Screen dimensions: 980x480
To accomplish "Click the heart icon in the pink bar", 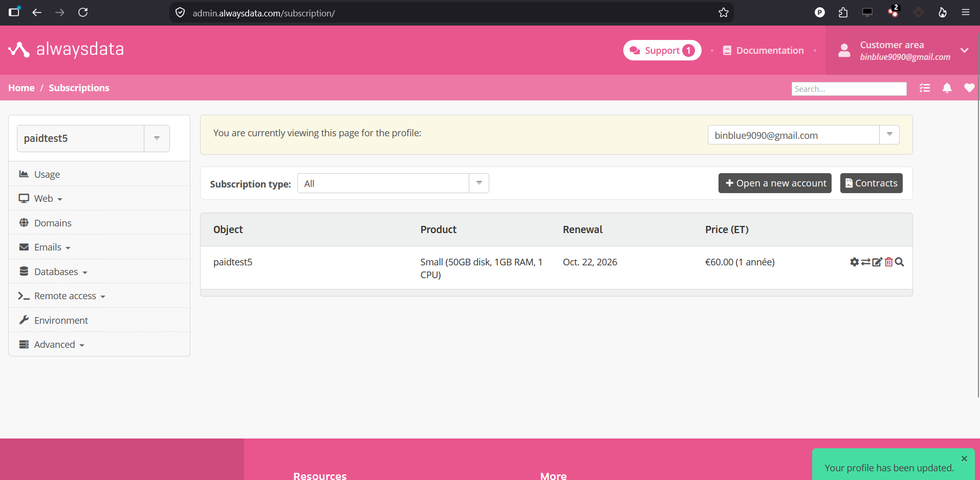I will pyautogui.click(x=969, y=88).
